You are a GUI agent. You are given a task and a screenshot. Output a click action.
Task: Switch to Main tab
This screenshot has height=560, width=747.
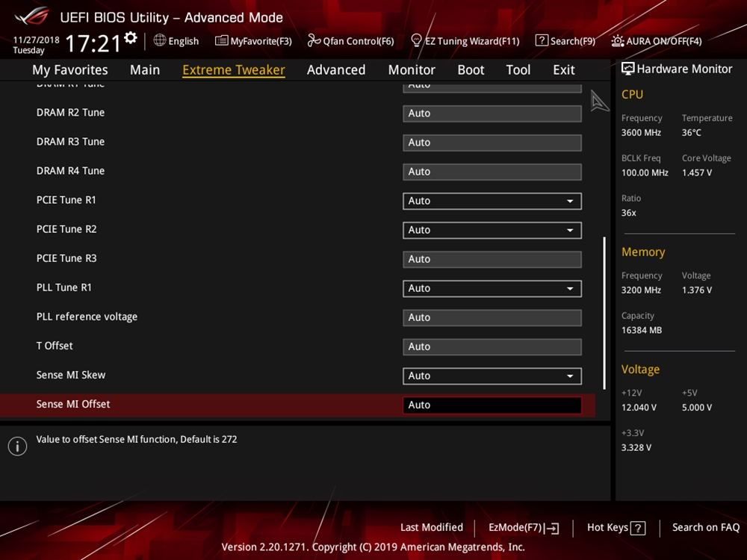pyautogui.click(x=145, y=70)
